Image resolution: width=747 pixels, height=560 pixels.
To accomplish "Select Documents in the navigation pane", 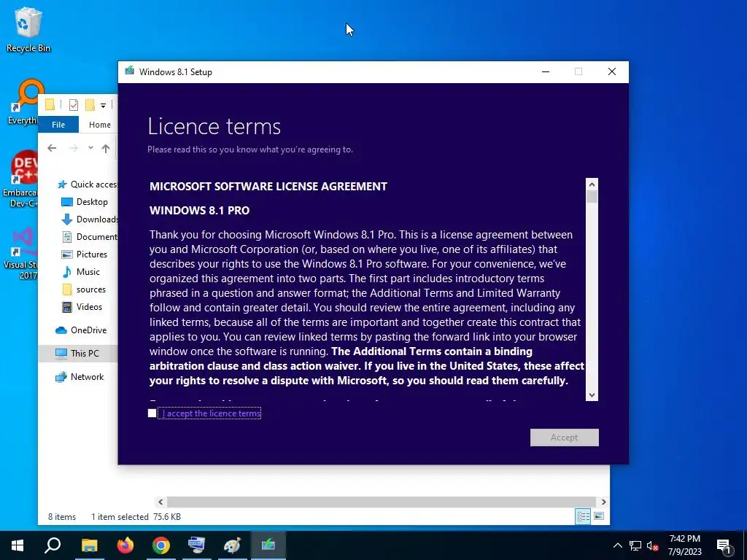I will (90, 237).
